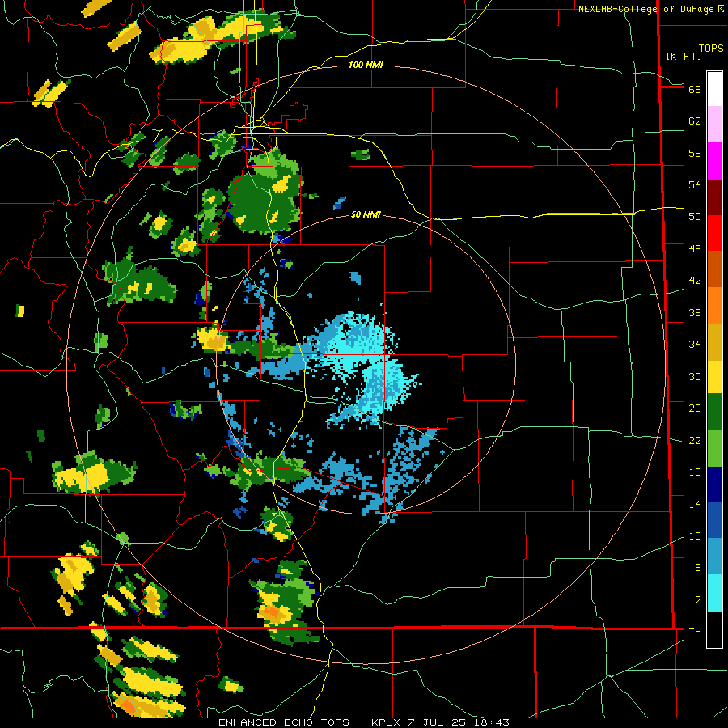Click the legend value 38
The width and height of the screenshot is (728, 728).
click(x=695, y=313)
